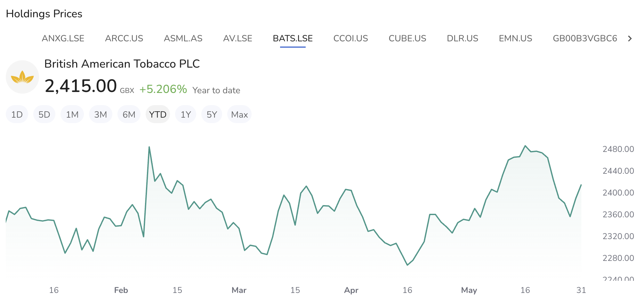Click the Holdings Prices heading
Image resolution: width=644 pixels, height=300 pixels.
click(x=44, y=14)
